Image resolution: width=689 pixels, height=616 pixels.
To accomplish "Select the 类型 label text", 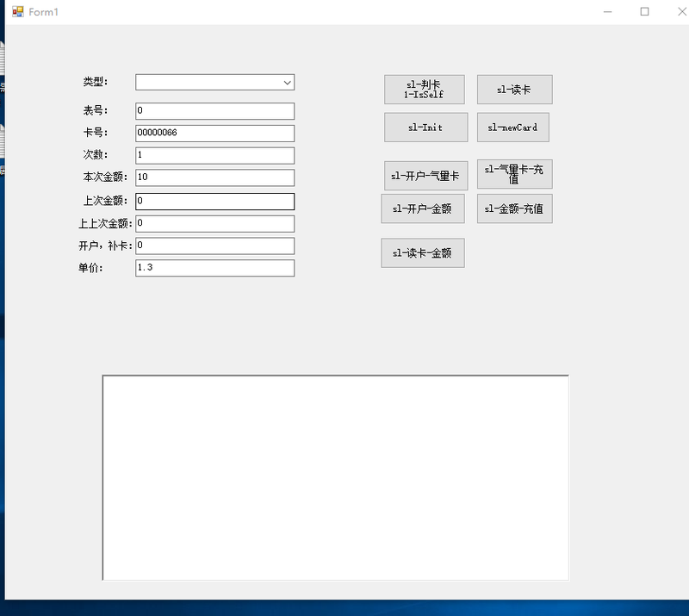I will pyautogui.click(x=96, y=82).
